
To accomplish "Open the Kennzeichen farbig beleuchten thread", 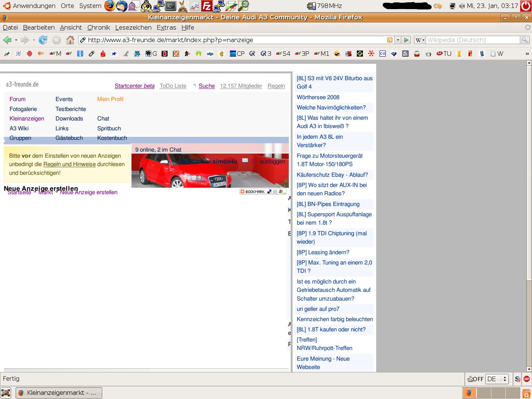I will (335, 319).
